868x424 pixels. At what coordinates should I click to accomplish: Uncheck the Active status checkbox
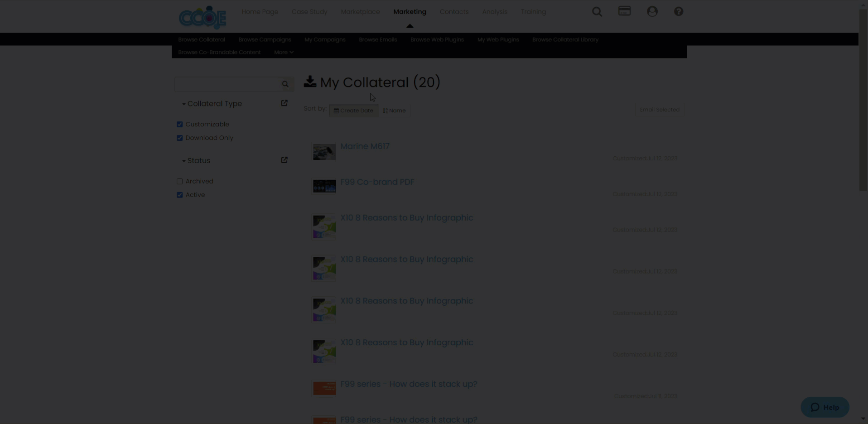pyautogui.click(x=179, y=195)
